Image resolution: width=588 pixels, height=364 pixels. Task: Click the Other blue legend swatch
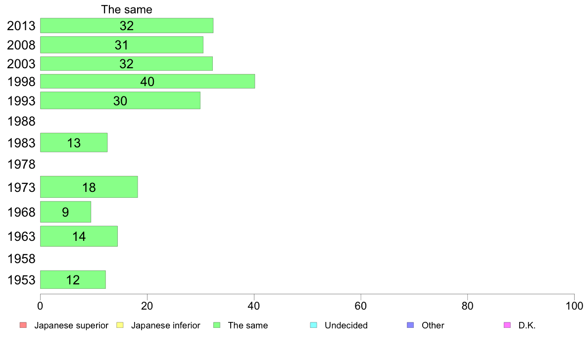(x=411, y=325)
